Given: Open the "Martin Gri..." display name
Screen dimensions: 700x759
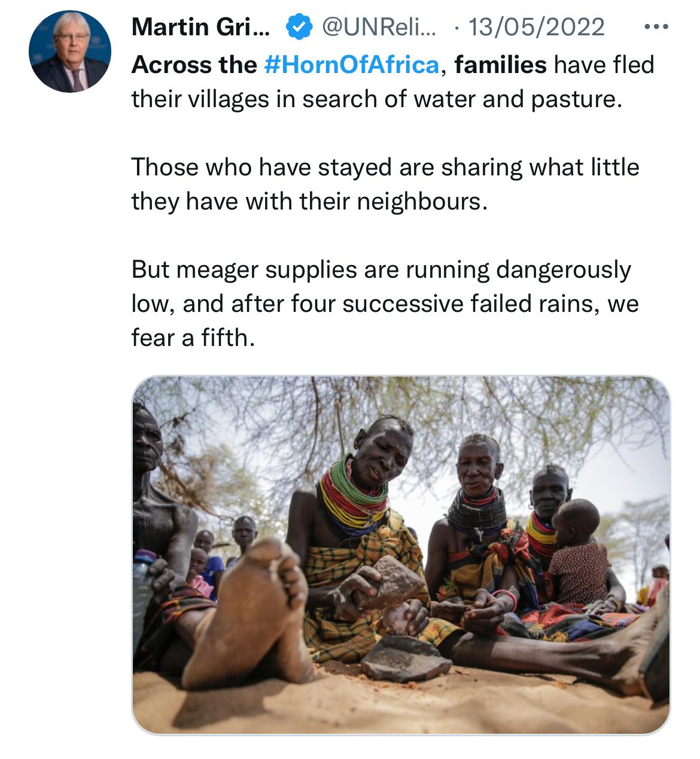Looking at the screenshot, I should 200,27.
